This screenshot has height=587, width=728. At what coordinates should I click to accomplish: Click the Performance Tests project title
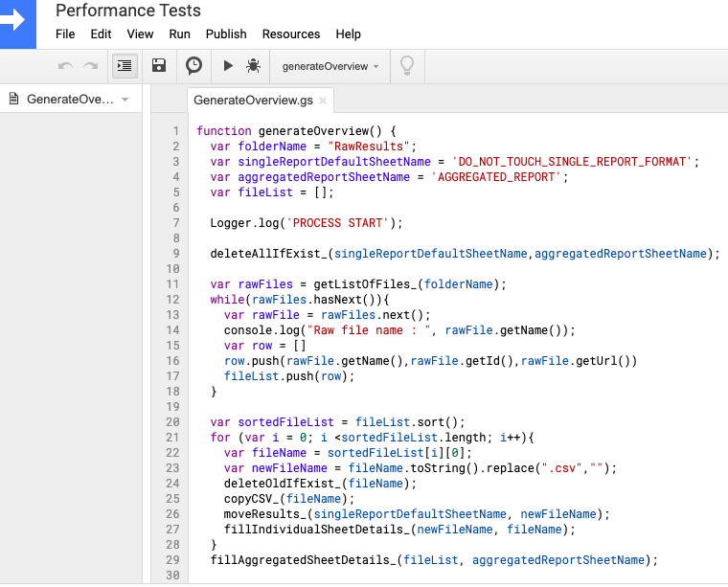click(x=128, y=11)
